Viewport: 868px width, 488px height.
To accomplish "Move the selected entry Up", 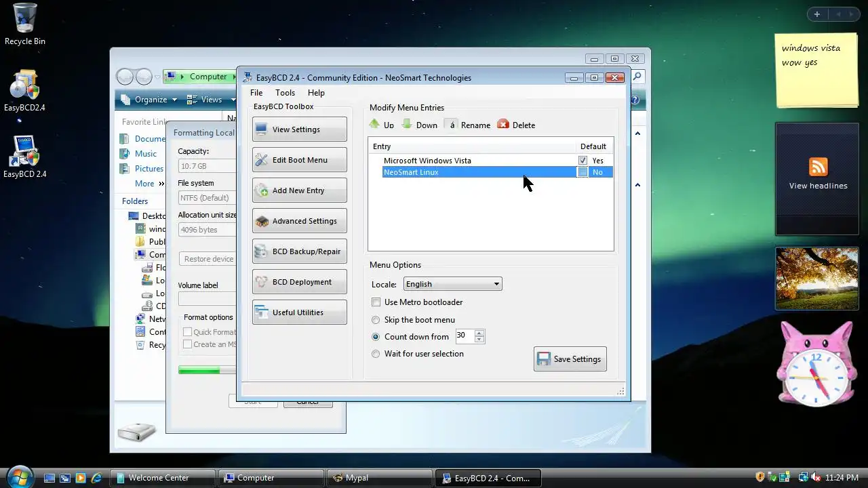I will (x=381, y=125).
